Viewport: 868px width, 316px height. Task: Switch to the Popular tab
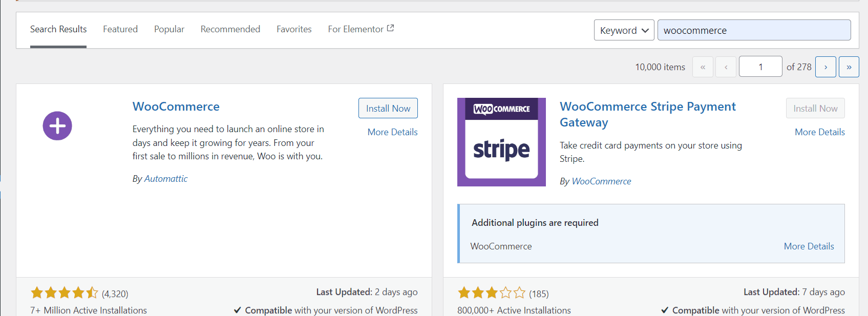tap(169, 29)
